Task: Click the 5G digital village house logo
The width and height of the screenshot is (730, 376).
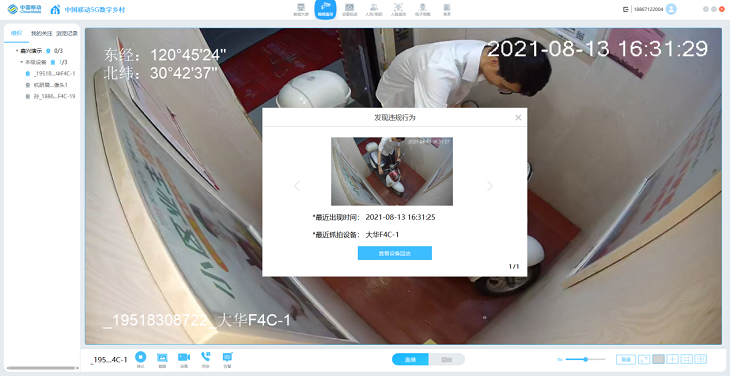Action: [55, 9]
